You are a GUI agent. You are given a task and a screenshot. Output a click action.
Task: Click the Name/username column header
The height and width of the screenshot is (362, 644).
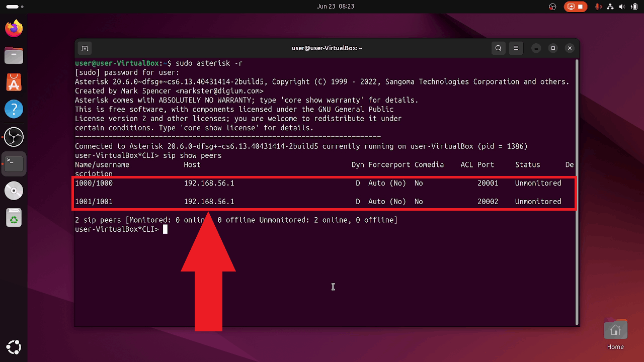coord(102,165)
